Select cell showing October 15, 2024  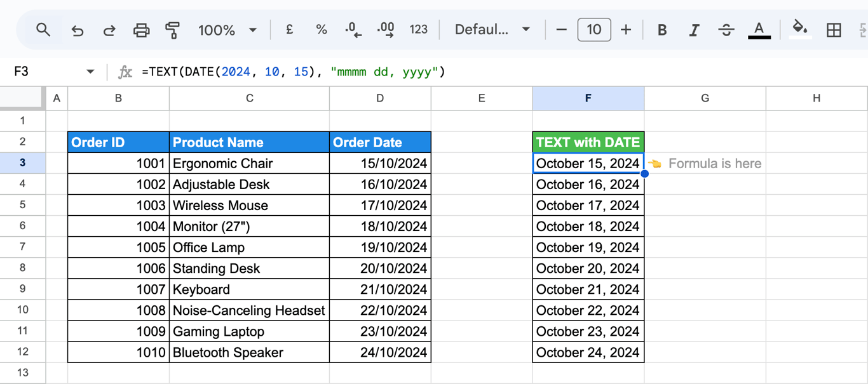click(x=588, y=163)
